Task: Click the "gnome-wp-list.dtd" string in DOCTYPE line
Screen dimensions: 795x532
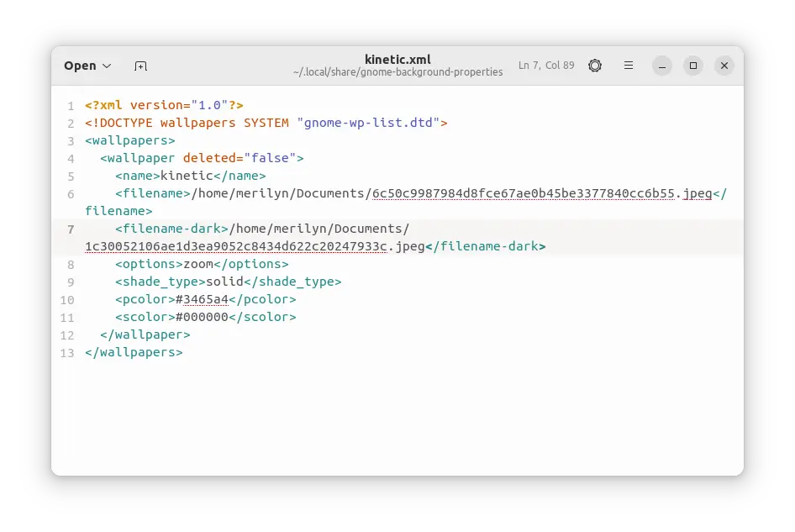Action: [368, 123]
